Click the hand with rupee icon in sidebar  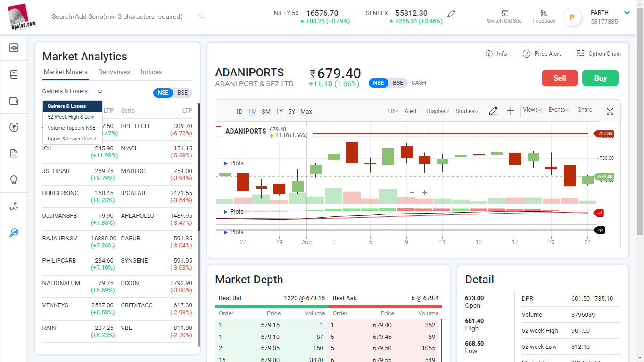coord(14,206)
